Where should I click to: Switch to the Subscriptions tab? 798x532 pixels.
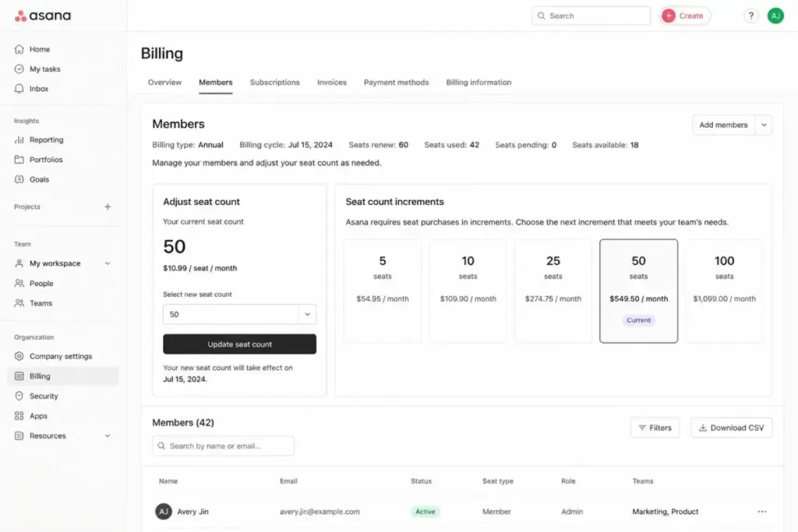(x=274, y=83)
